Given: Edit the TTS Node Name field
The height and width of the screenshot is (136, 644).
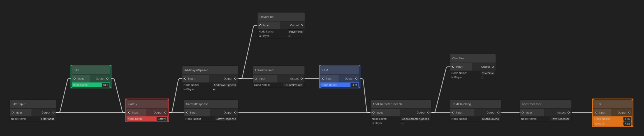Looking at the screenshot, I should (627, 119).
